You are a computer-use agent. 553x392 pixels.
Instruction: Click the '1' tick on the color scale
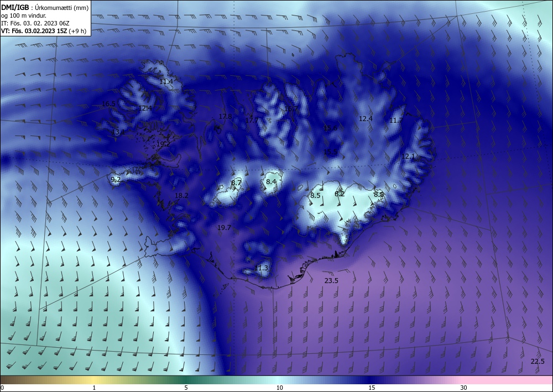(94, 388)
